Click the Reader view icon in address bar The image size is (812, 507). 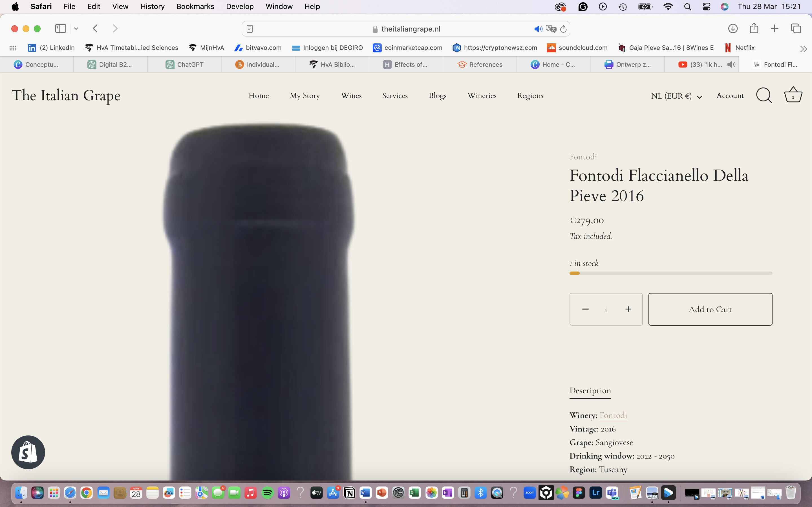pyautogui.click(x=250, y=29)
